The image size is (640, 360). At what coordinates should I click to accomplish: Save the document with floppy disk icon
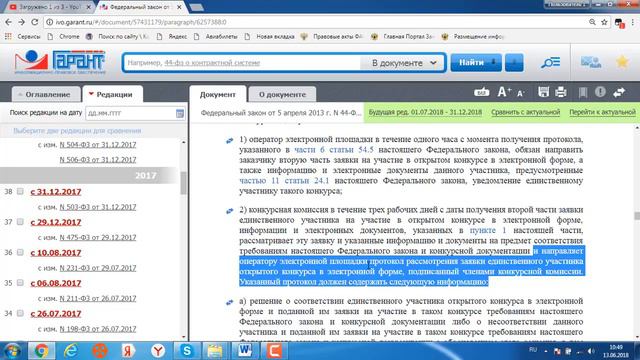[543, 92]
